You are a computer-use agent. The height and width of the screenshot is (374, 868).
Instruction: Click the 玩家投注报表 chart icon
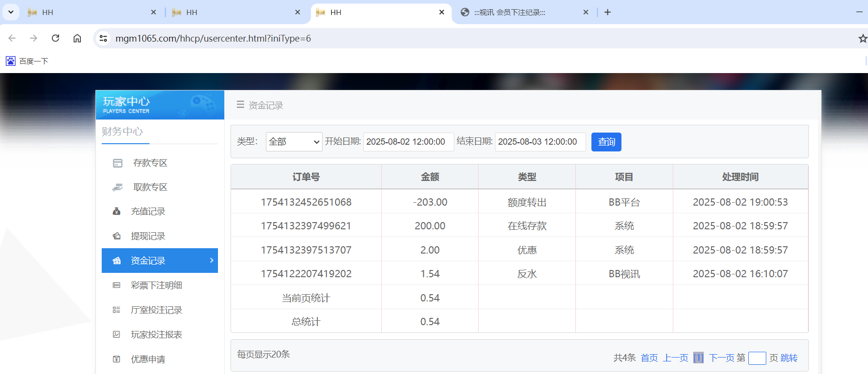[x=116, y=334]
